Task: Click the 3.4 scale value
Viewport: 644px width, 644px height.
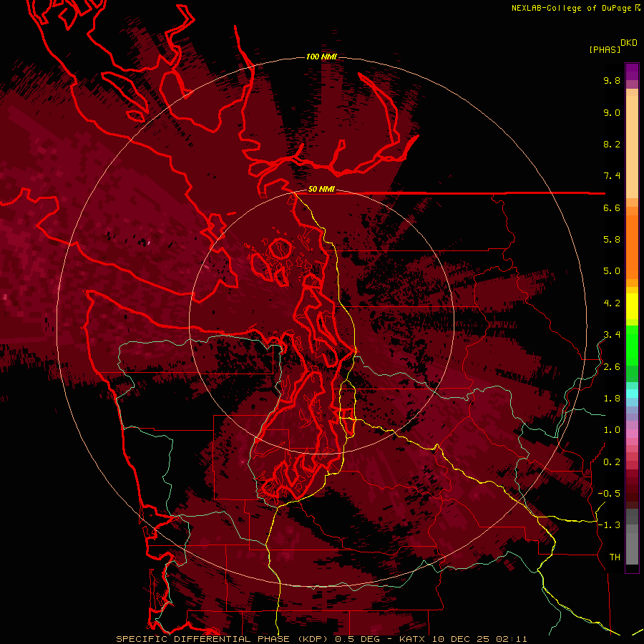Action: [x=612, y=335]
